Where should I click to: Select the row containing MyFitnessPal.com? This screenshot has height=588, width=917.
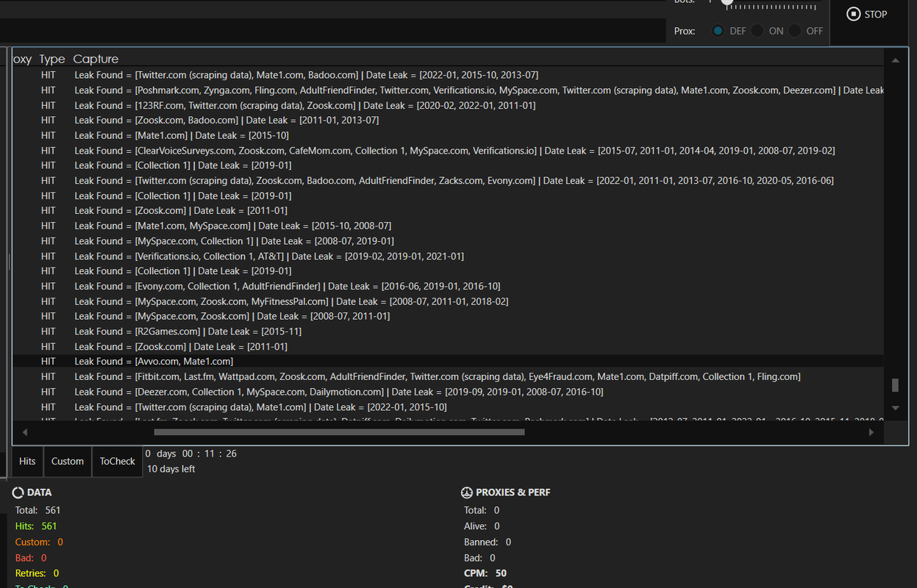coord(448,301)
